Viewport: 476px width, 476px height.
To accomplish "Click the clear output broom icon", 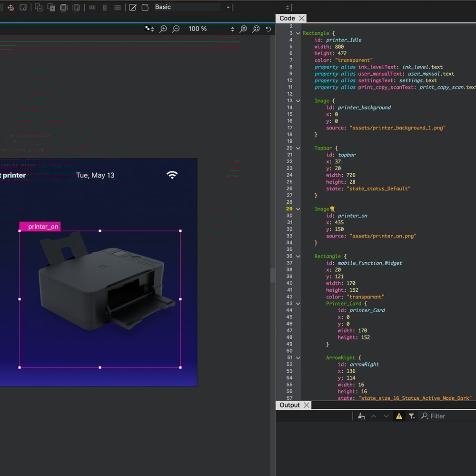I will pos(361,416).
